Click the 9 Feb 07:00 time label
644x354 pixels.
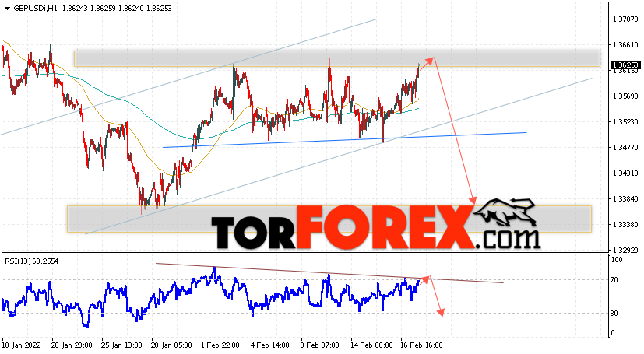[320, 345]
